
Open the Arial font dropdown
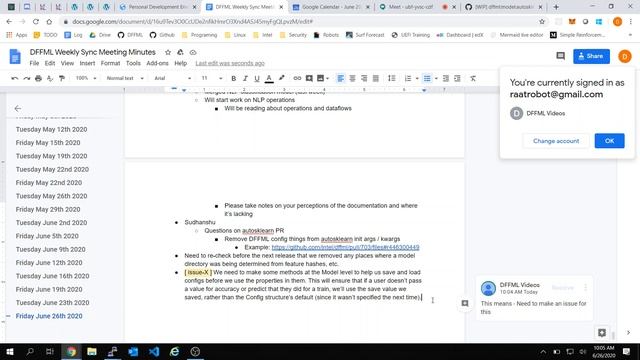click(x=172, y=78)
